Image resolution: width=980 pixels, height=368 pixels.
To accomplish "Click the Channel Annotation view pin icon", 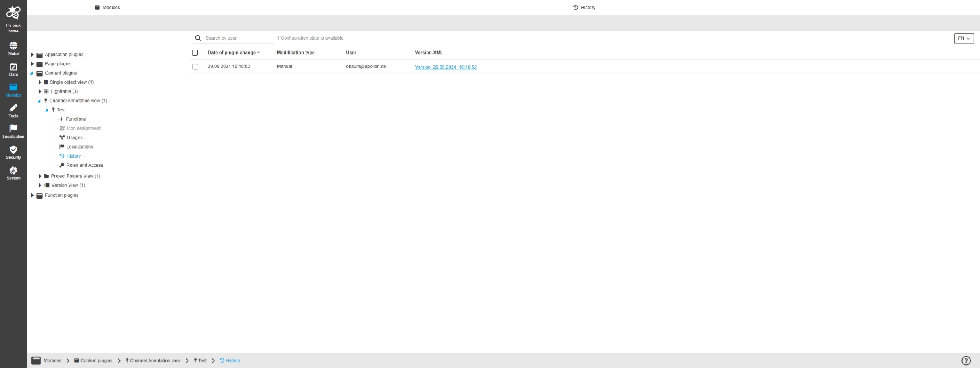I will 46,101.
